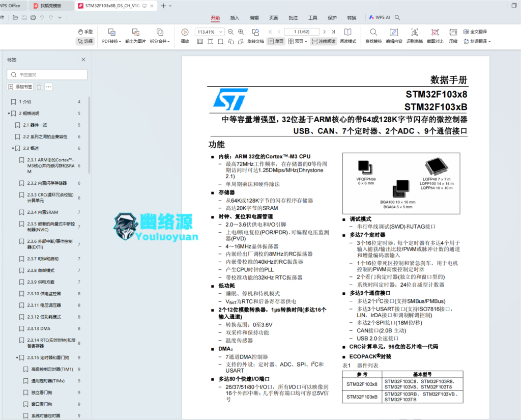Switch to the 编辑 ribbon tab
Image resolution: width=521 pixels, height=420 pixels.
tap(254, 18)
